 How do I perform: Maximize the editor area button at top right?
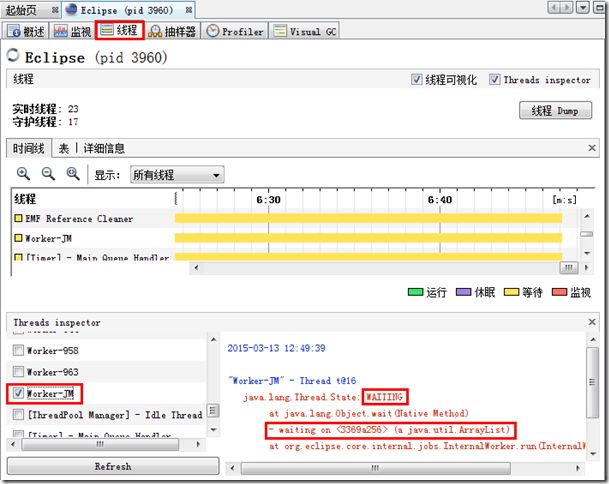click(599, 7)
